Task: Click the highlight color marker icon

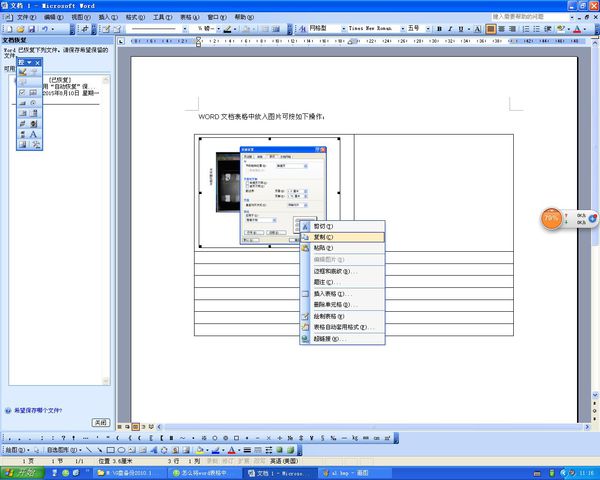Action: [561, 29]
